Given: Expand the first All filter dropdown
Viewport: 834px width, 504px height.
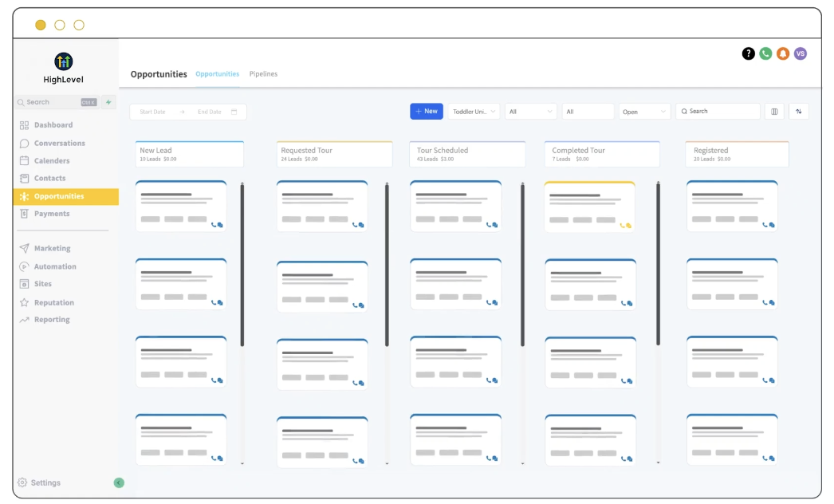Looking at the screenshot, I should [531, 112].
